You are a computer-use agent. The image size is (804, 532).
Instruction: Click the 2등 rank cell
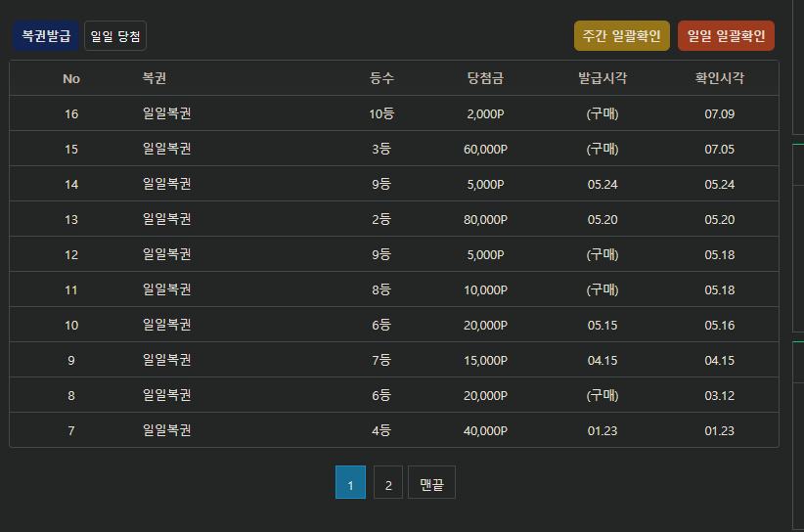click(381, 219)
